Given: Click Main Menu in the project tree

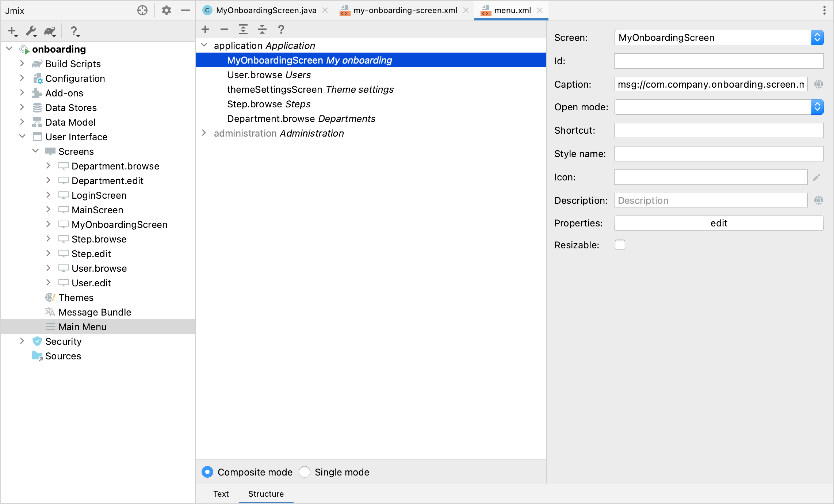Looking at the screenshot, I should tap(98, 327).
